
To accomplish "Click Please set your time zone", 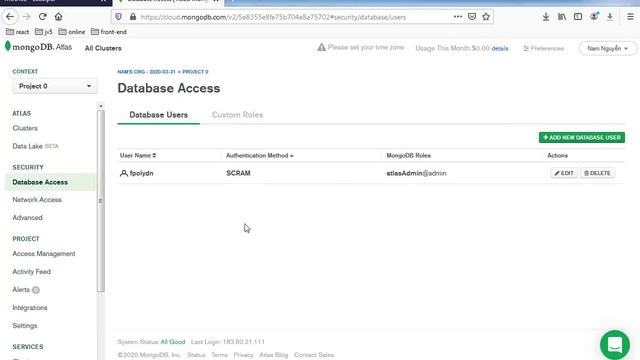I will (x=366, y=47).
